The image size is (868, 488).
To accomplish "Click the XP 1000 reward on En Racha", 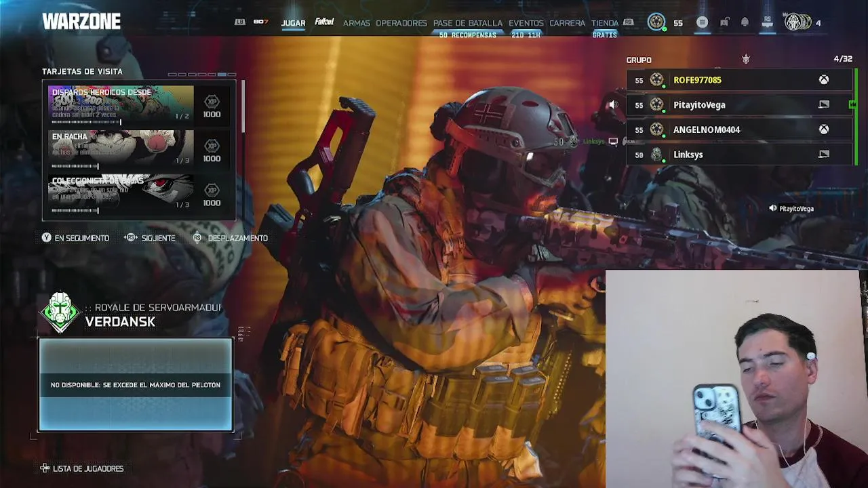I will (212, 150).
